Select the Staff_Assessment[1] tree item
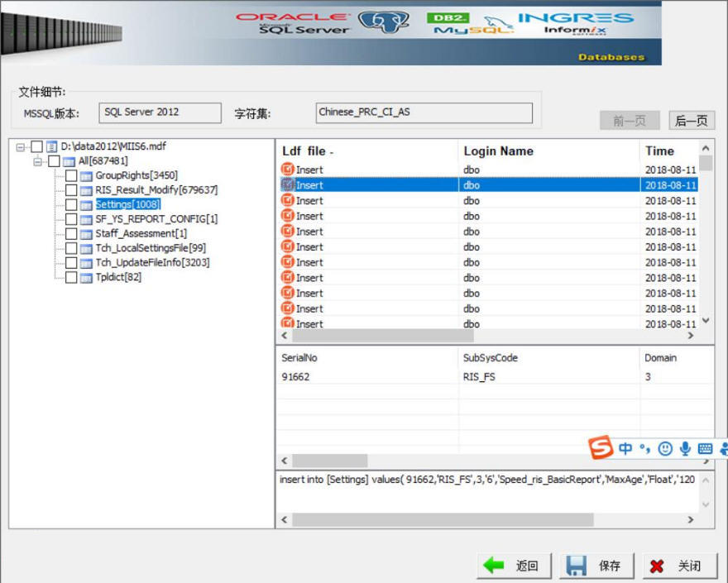The image size is (728, 583). [x=141, y=234]
